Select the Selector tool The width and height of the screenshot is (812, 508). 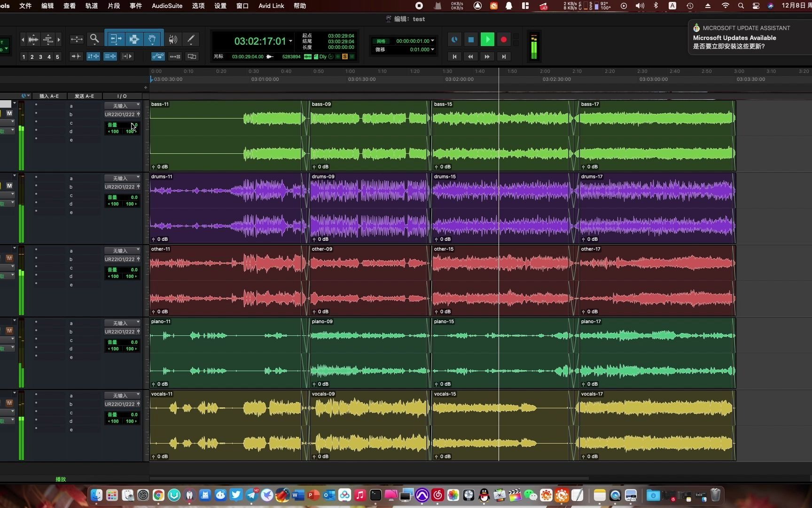point(134,39)
